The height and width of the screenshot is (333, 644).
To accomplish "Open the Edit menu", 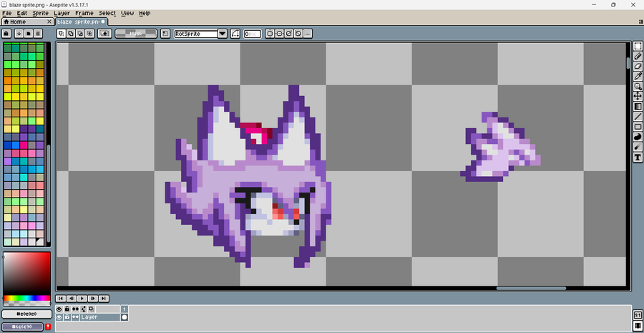I will coord(21,13).
